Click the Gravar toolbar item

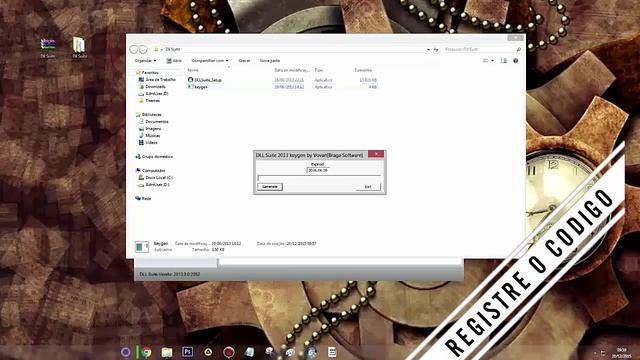click(x=244, y=60)
